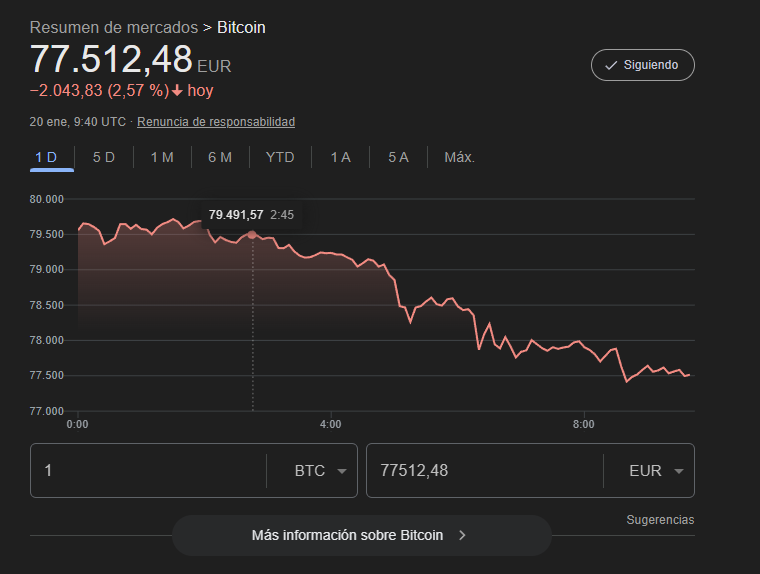Select the 1 D time range tab
760x574 pixels.
[x=46, y=157]
